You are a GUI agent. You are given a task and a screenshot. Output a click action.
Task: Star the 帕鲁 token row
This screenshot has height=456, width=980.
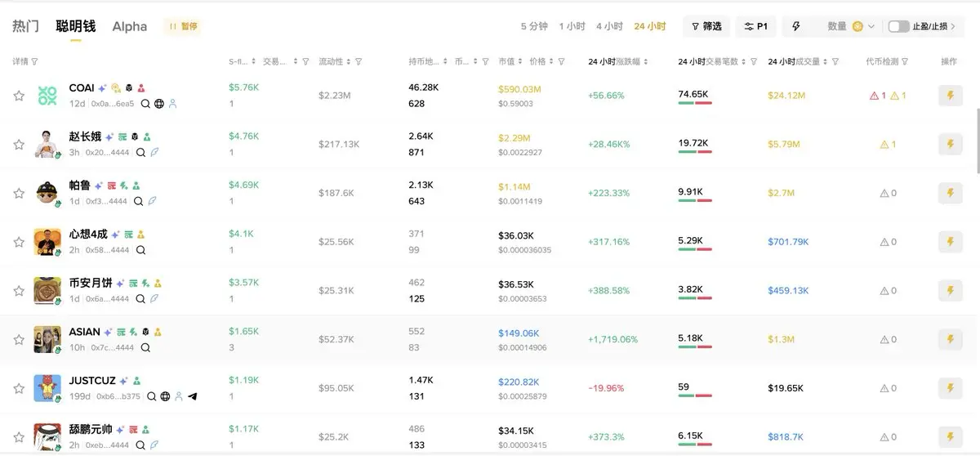click(19, 193)
